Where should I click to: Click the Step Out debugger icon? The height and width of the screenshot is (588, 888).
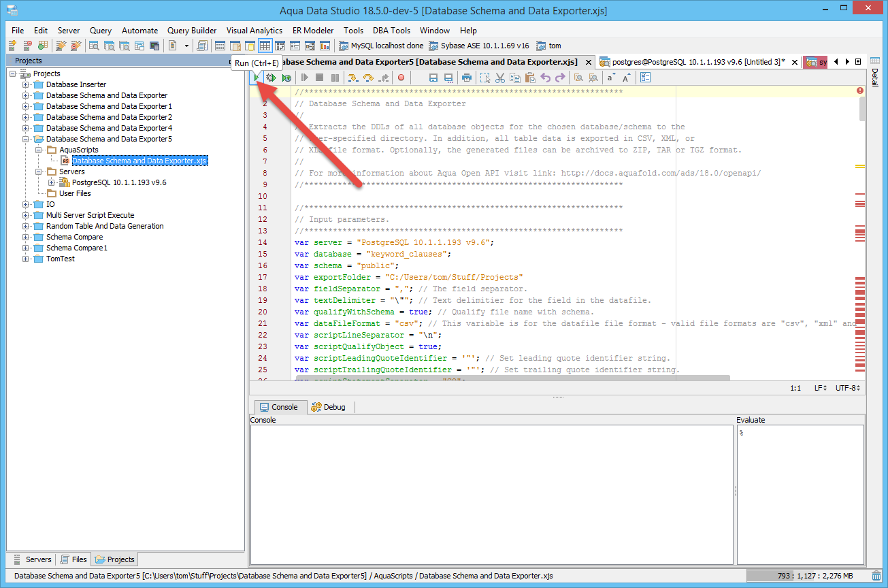point(384,78)
